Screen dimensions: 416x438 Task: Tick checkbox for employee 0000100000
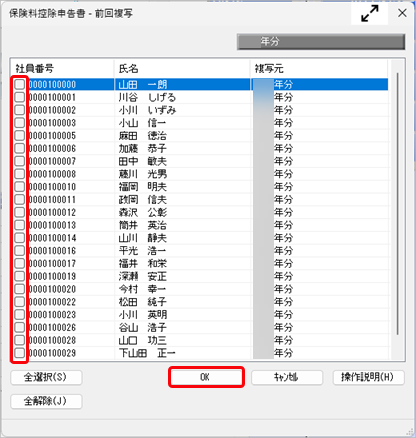(x=20, y=84)
